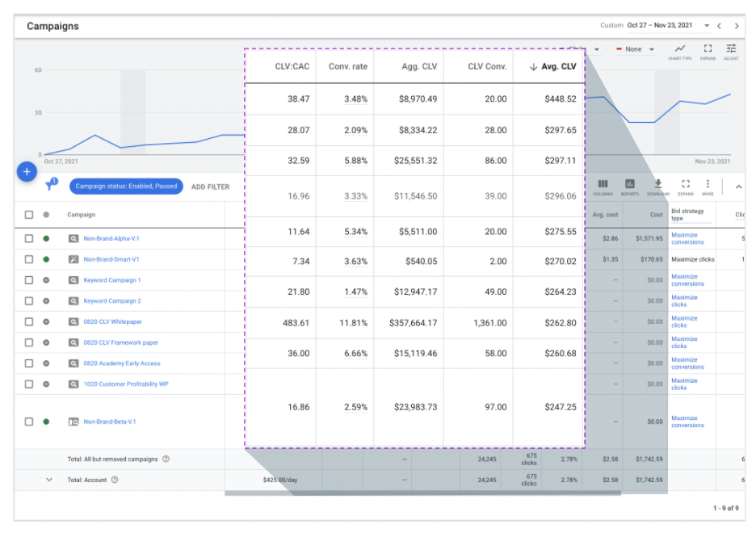The image size is (756, 533).
Task: Click search campaign icon for Non-Brand-Alpha-V.1
Action: [73, 238]
